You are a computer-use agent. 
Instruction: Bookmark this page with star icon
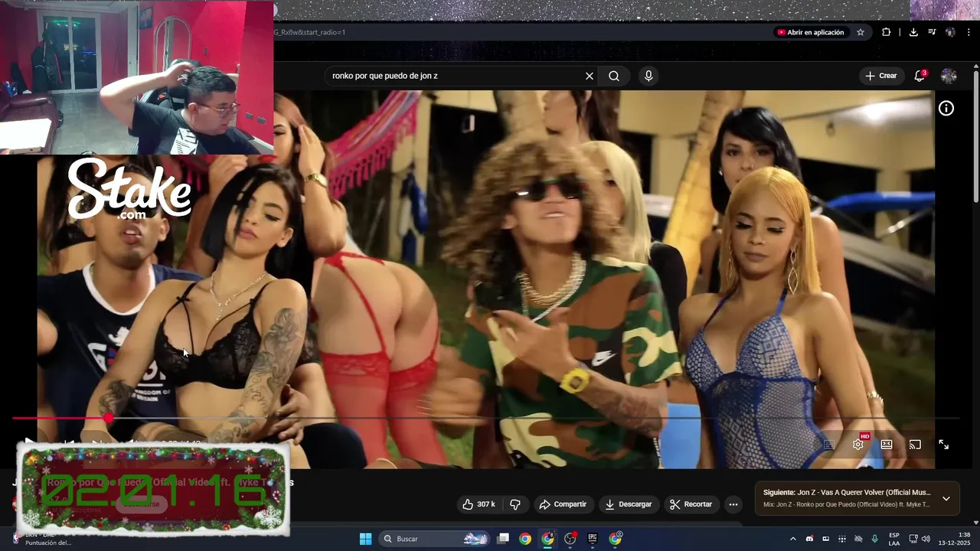point(861,32)
